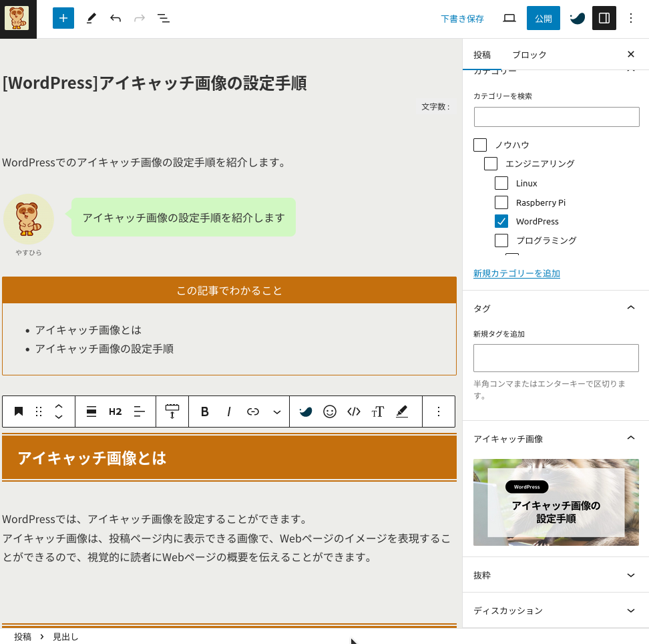Click list item アイキャッチ画像の設定手順
The image size is (649, 644).
104,349
